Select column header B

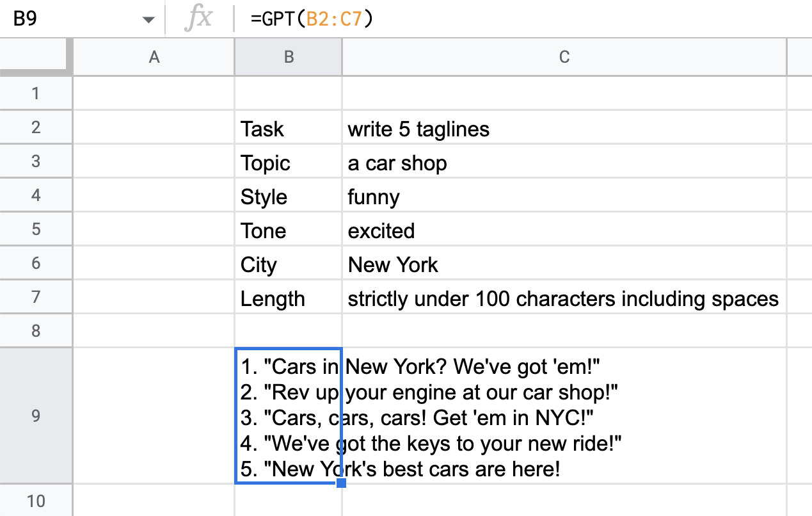288,57
